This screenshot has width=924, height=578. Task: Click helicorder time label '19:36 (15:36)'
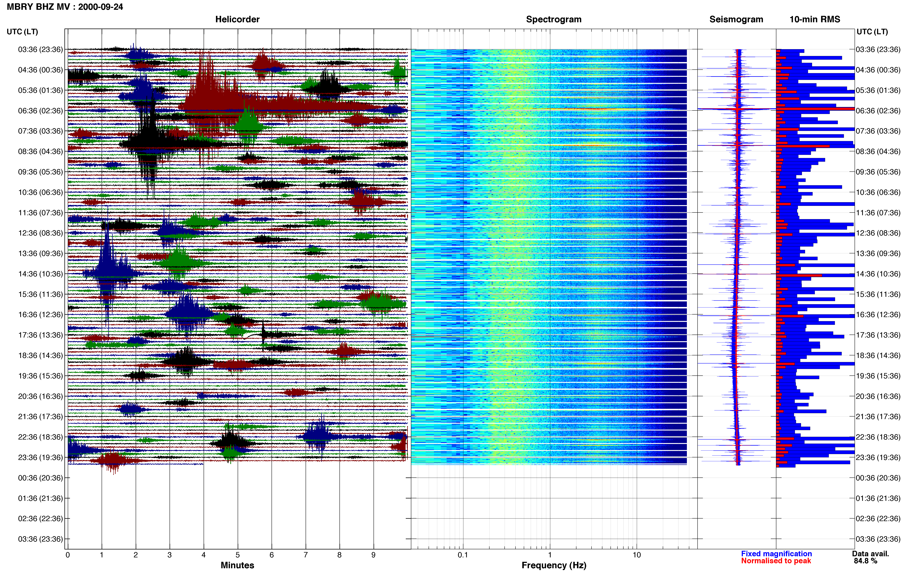(x=41, y=376)
